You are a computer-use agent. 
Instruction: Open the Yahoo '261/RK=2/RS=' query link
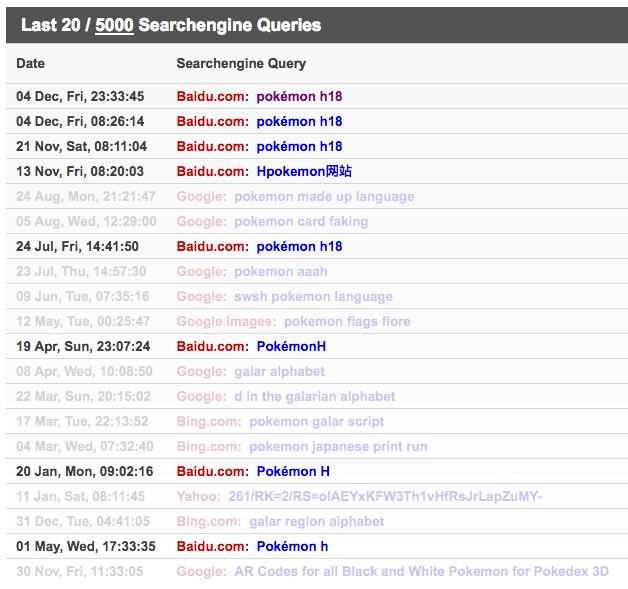tap(385, 497)
